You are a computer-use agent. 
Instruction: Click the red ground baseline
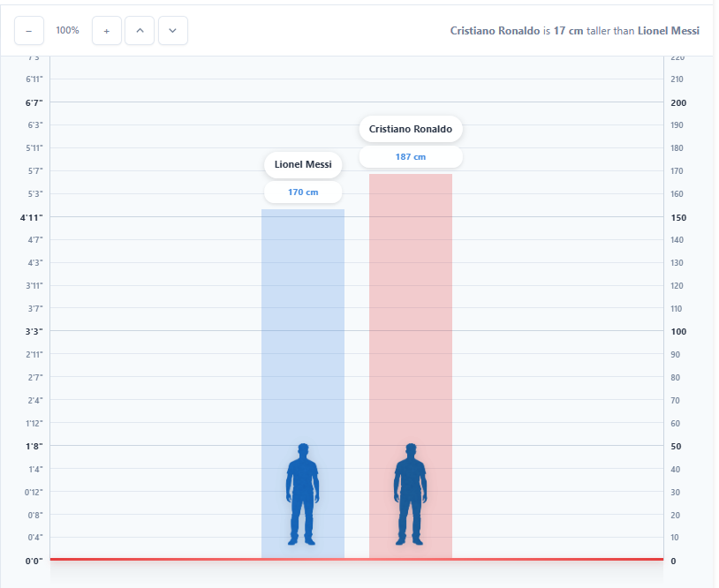(177, 559)
